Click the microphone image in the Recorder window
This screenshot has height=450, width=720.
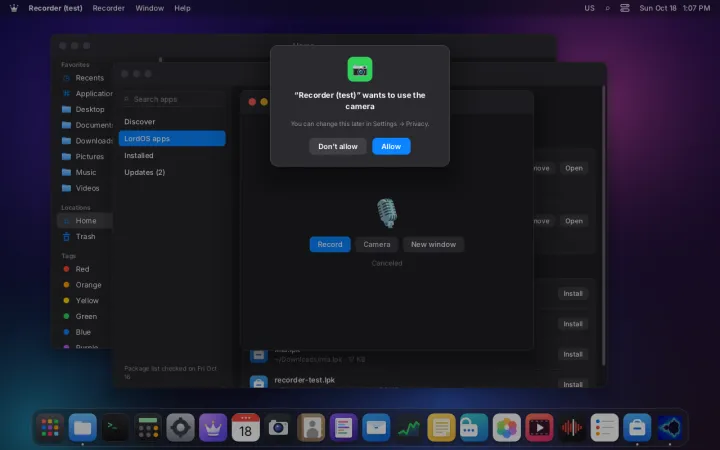(387, 213)
